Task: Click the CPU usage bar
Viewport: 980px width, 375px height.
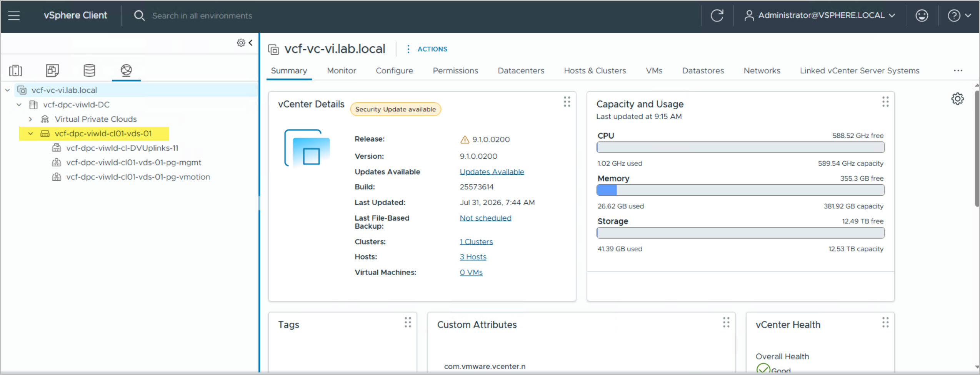Action: [x=740, y=147]
